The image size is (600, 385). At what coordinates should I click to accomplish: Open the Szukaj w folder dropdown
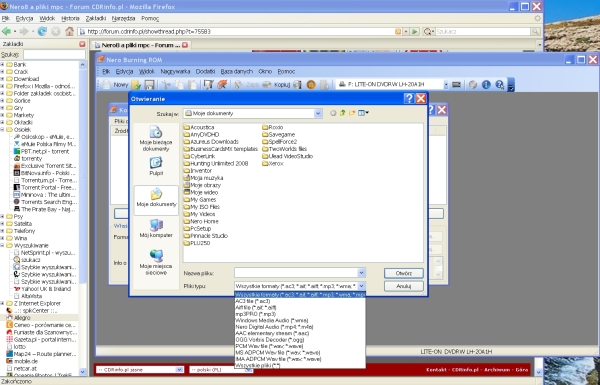(x=318, y=113)
